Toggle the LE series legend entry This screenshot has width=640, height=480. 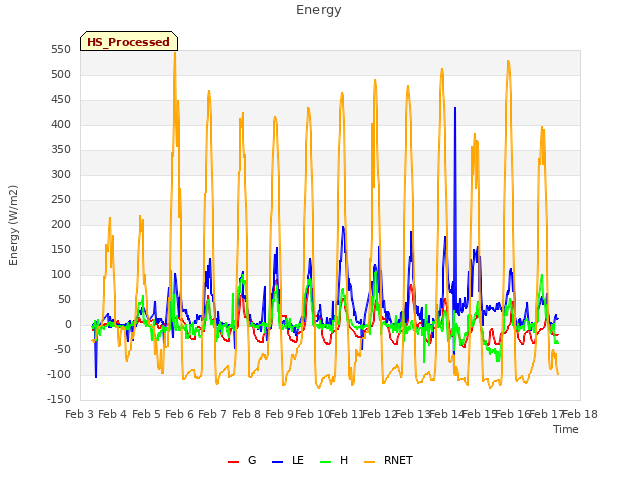coord(288,460)
